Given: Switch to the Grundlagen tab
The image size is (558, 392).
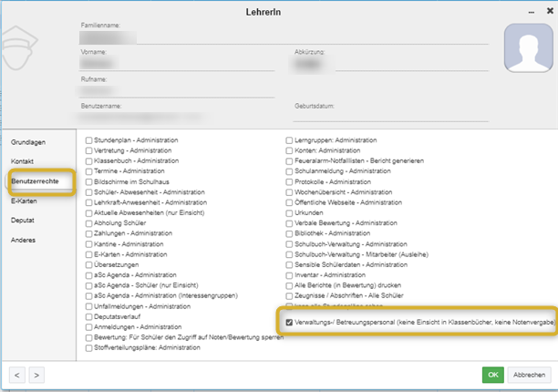Looking at the screenshot, I should tap(28, 143).
